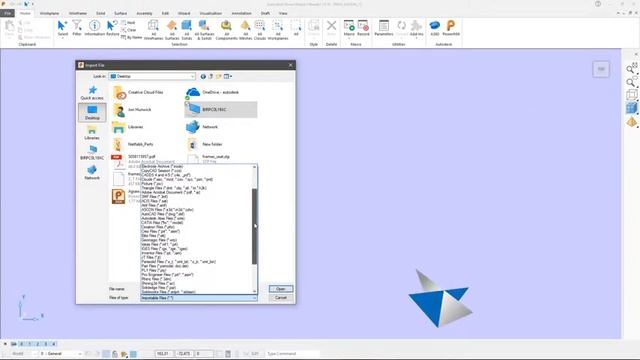Click the Libraries location in dialog sidebar

pyautogui.click(x=92, y=133)
